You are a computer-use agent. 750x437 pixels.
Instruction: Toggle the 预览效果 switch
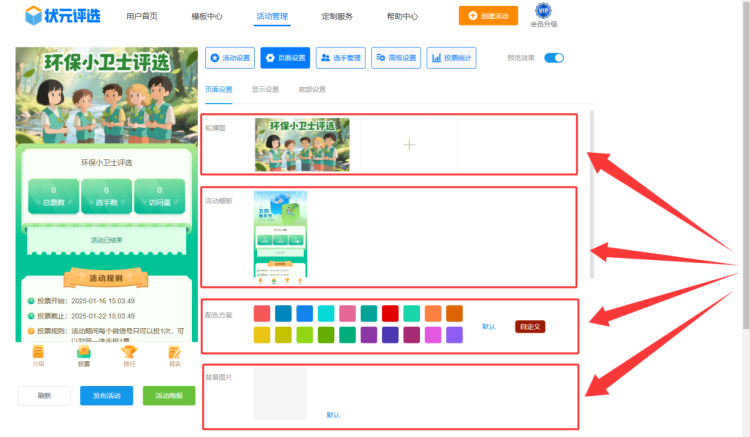coord(554,58)
